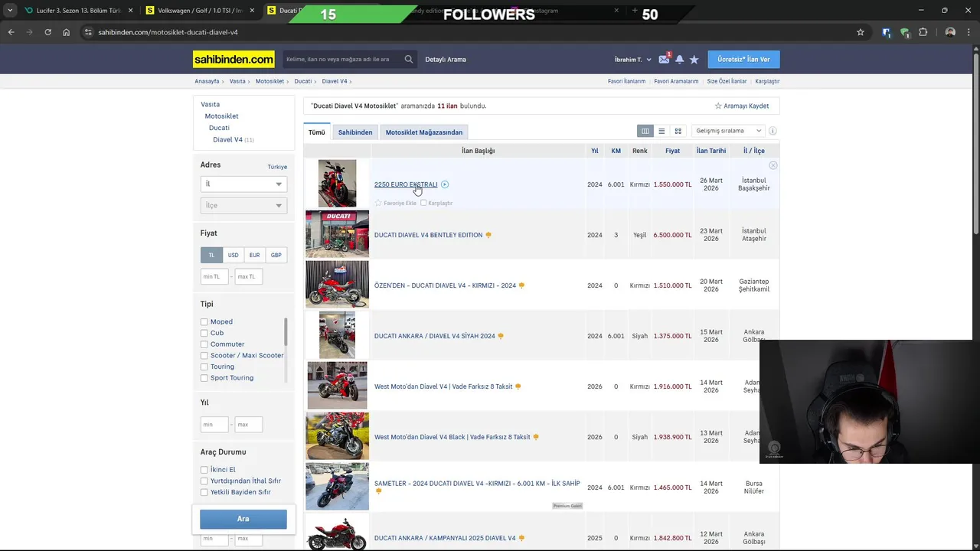Close the Lucifer 3. Sezon tab
The image size is (980, 551).
131,11
